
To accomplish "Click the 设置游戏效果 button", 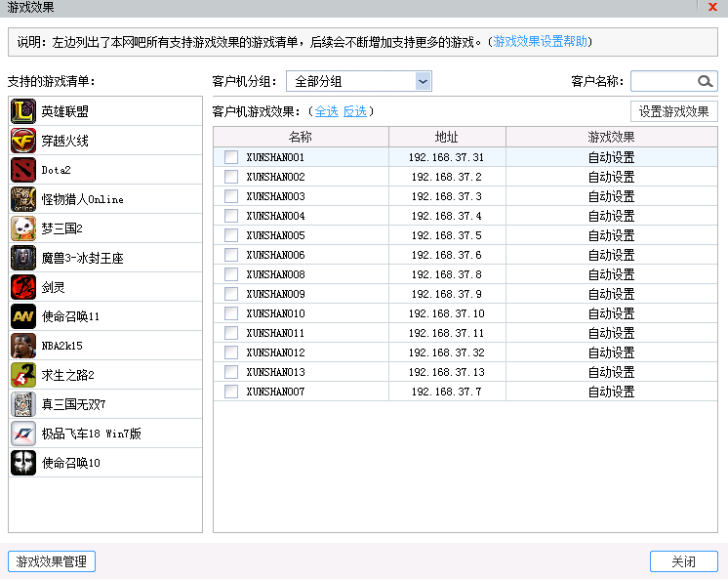I will tap(673, 111).
